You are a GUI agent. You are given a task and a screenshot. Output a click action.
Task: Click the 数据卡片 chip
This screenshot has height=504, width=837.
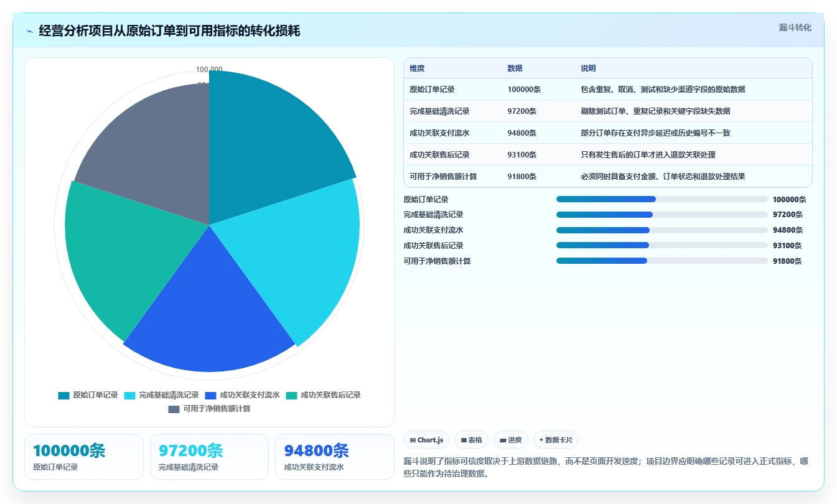coord(556,440)
